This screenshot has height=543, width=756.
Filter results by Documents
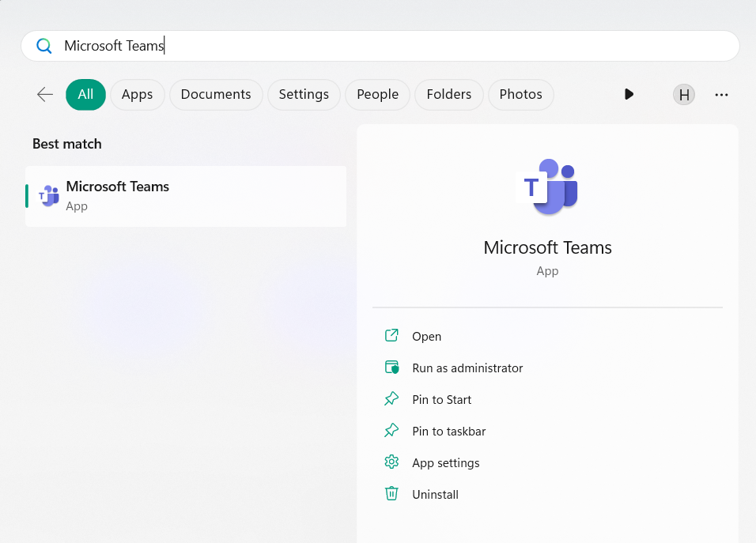click(216, 95)
